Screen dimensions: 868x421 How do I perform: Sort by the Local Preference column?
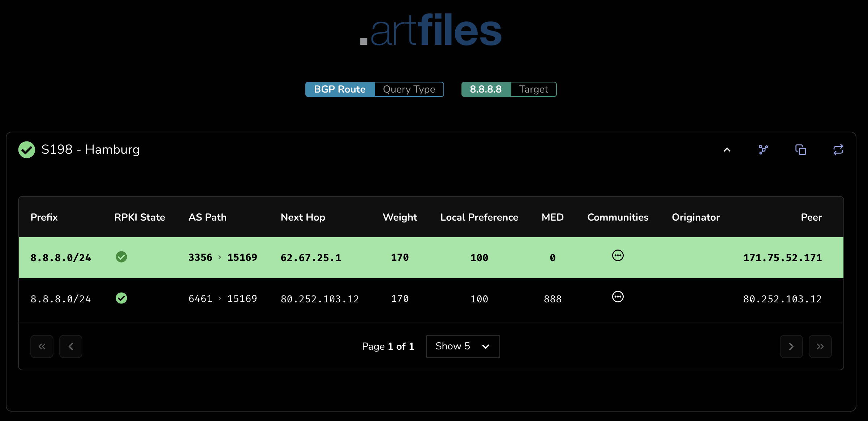(479, 217)
